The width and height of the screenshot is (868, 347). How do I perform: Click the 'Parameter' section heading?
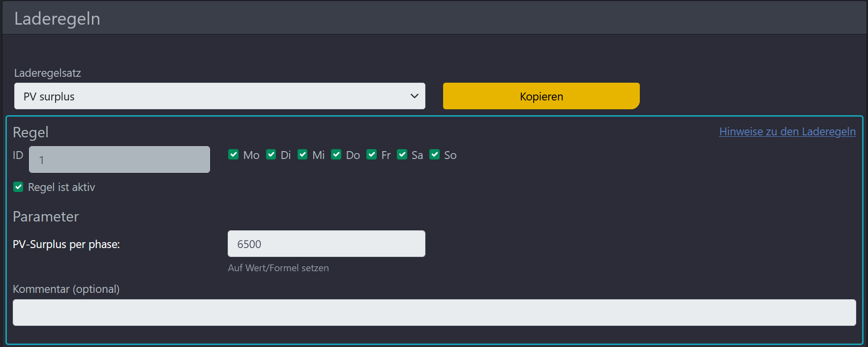coord(46,217)
